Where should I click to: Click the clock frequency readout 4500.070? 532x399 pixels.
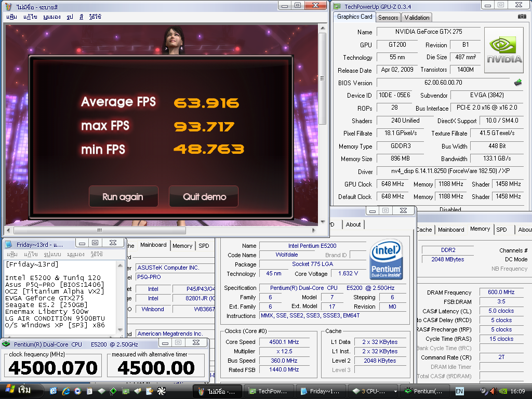53,368
